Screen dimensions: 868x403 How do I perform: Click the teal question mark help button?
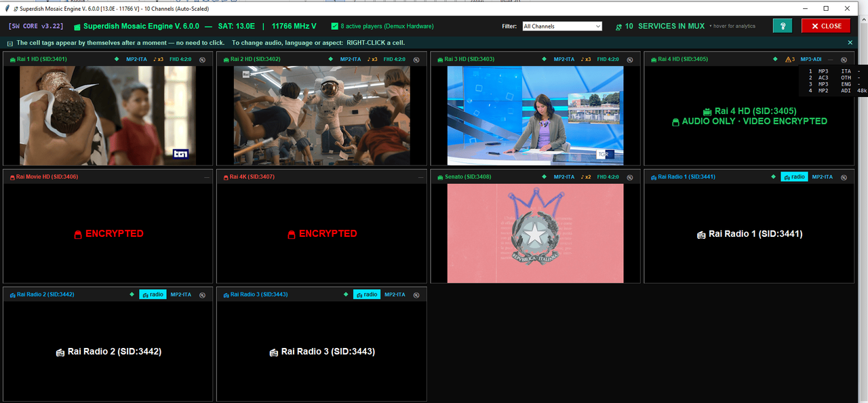click(x=783, y=26)
